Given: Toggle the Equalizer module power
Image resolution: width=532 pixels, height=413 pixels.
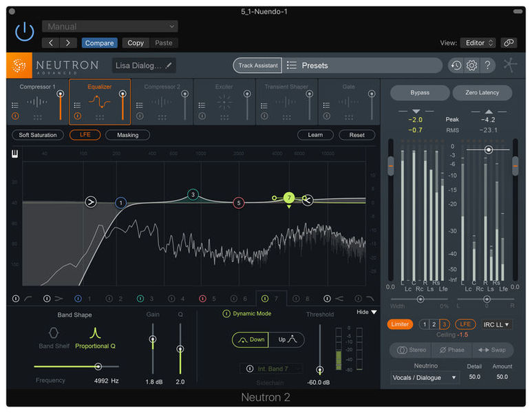Looking at the screenshot, I should tap(77, 116).
